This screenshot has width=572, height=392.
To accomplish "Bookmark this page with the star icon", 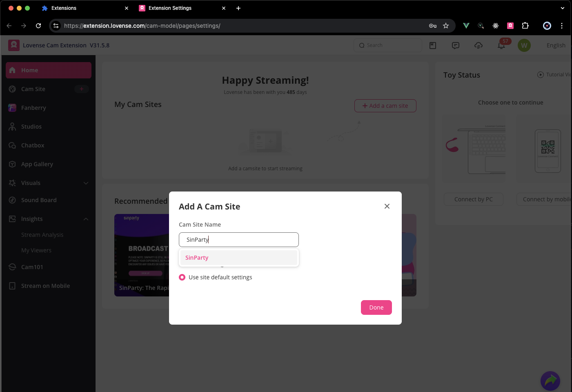I will click(x=446, y=26).
